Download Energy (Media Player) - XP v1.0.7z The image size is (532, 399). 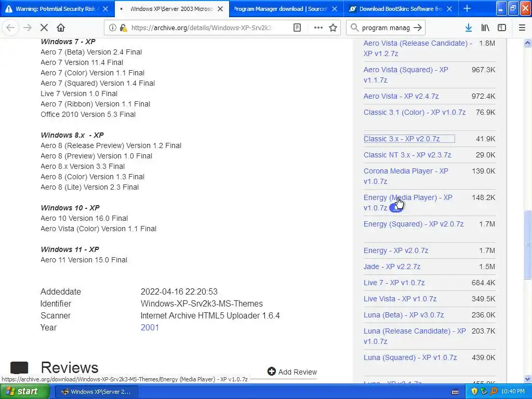[x=408, y=203]
